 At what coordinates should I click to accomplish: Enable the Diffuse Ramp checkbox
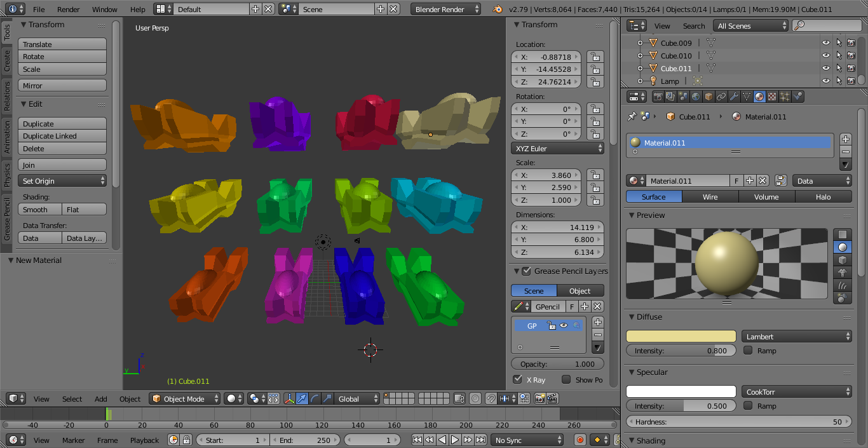pos(748,350)
